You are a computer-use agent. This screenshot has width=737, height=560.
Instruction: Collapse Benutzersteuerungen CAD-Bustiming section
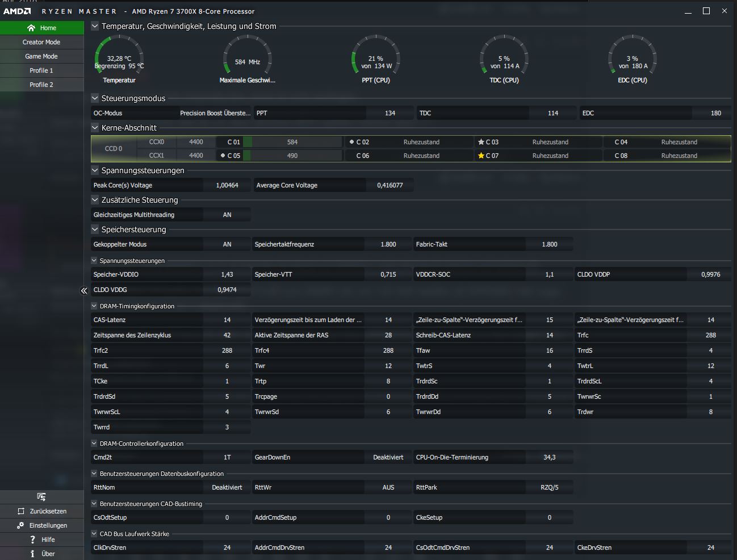coord(95,504)
